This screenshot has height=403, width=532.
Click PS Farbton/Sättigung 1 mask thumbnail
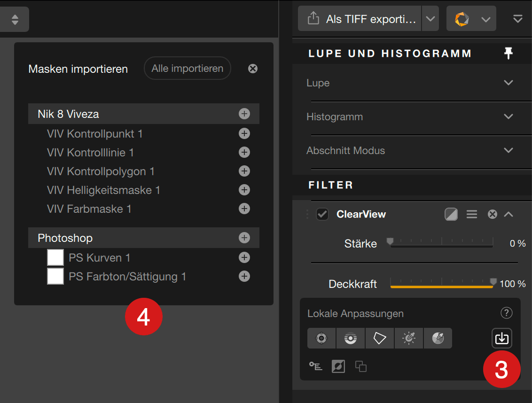[x=55, y=276]
